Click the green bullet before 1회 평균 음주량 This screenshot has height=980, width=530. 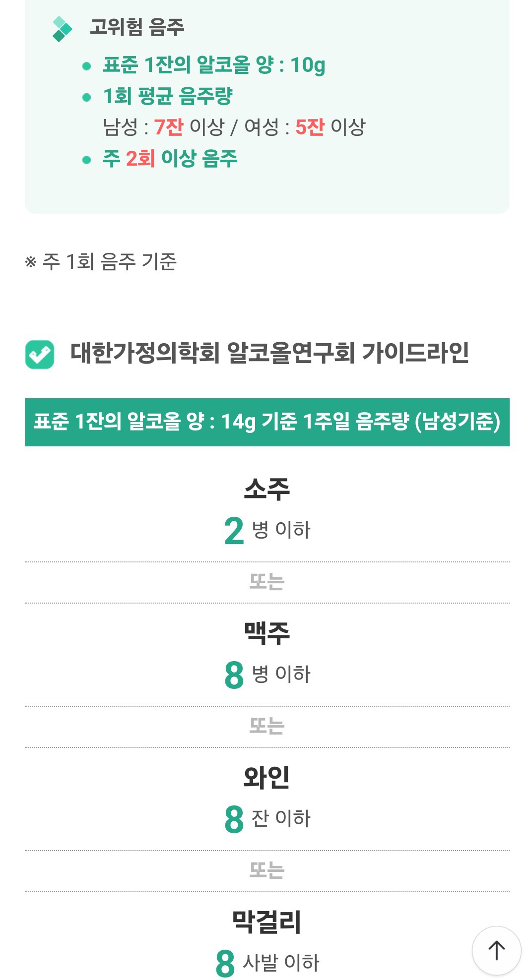pos(87,97)
